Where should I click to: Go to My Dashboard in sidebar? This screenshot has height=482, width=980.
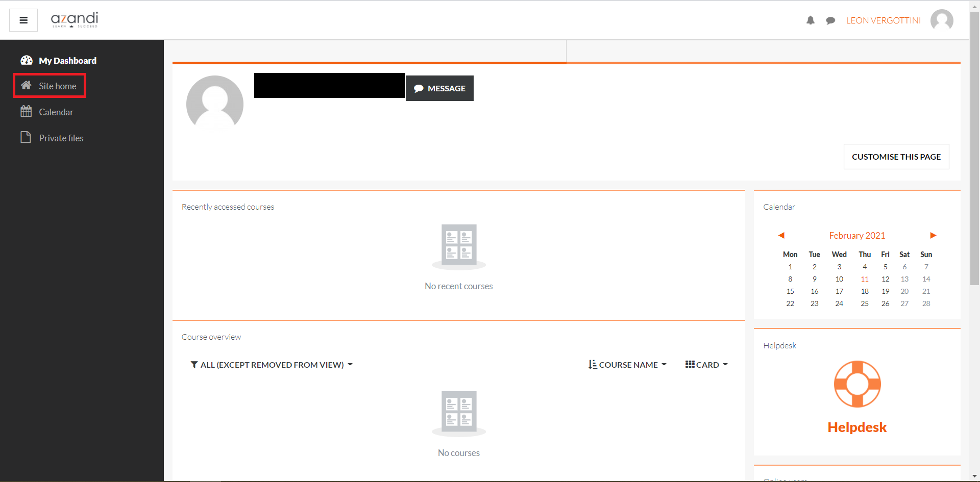point(58,60)
